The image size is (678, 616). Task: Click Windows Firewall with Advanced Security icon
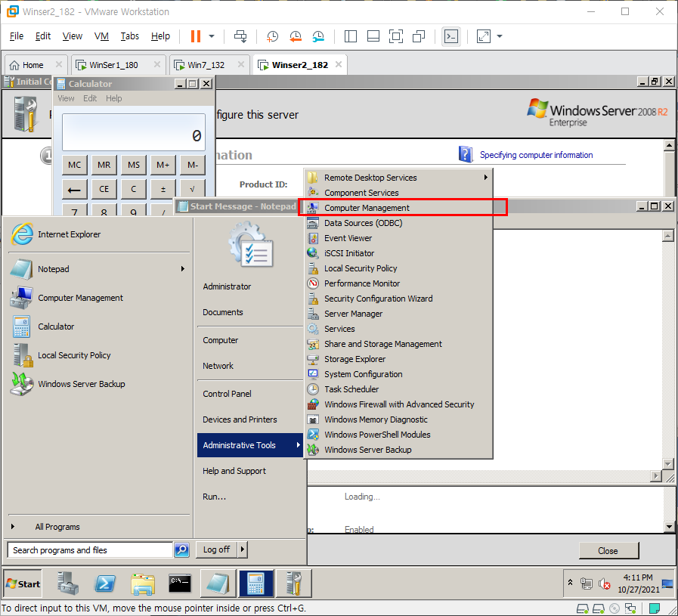click(313, 404)
